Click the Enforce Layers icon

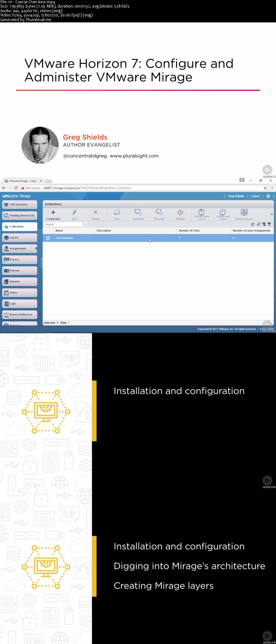244,212
